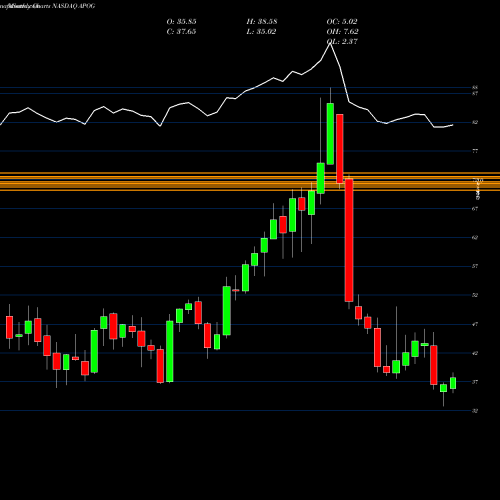This screenshot has height=500, width=500.
Task: Click the 52 price axis label
Action: 475,295
